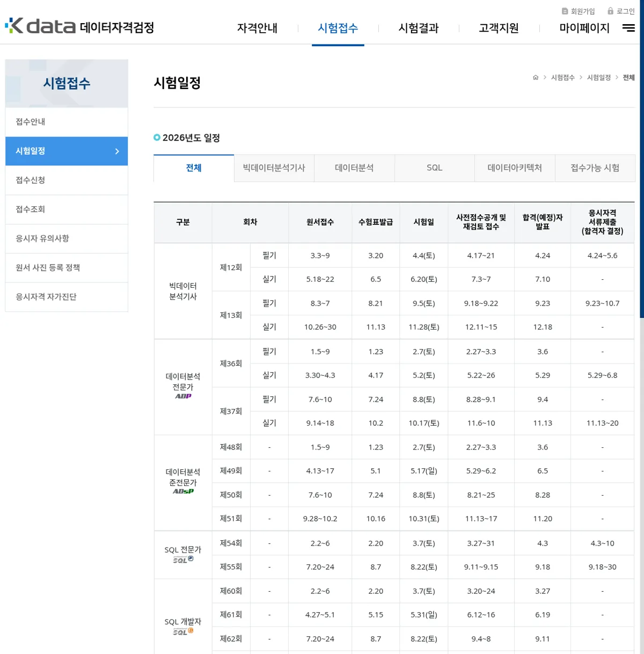This screenshot has width=644, height=654.
Task: Click 시험일정 in the breadcrumb
Action: click(598, 77)
